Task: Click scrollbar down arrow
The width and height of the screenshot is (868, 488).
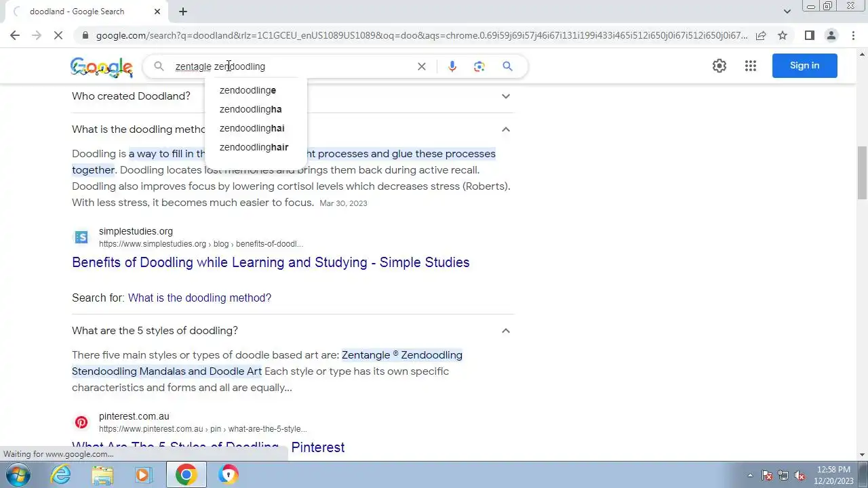Action: coord(862,455)
